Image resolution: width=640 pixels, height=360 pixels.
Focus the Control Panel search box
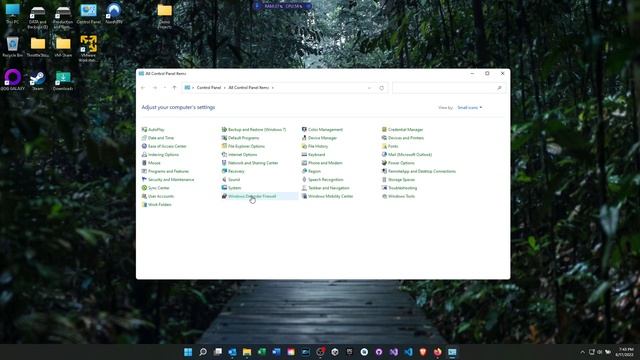pyautogui.click(x=449, y=88)
